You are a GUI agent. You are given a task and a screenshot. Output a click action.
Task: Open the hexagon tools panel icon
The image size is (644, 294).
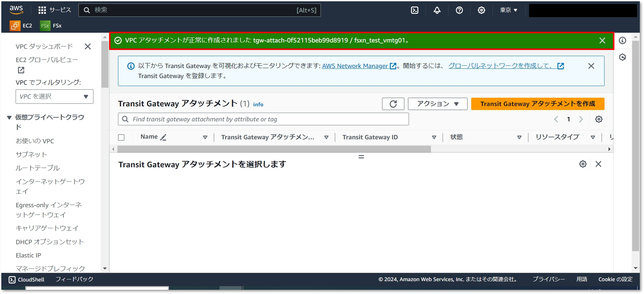(x=622, y=57)
